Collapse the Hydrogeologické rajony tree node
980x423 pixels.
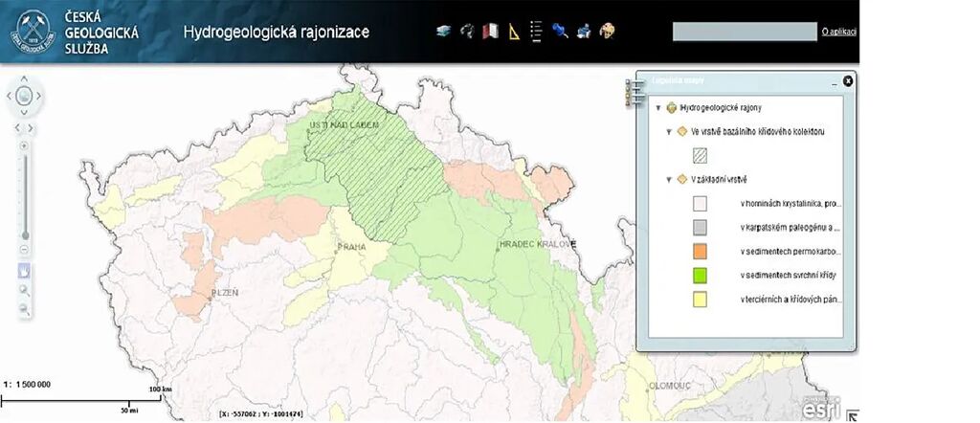coord(658,108)
